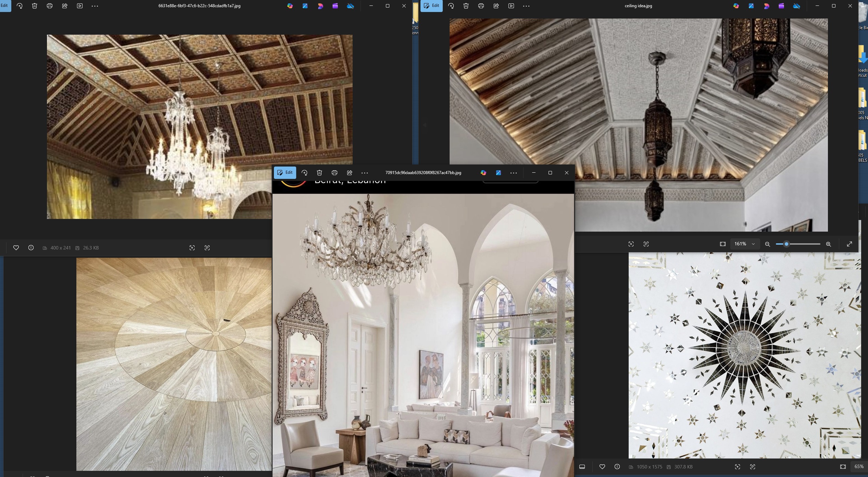
Task: Rotate the ceiling idea.jpg image
Action: pos(451,6)
